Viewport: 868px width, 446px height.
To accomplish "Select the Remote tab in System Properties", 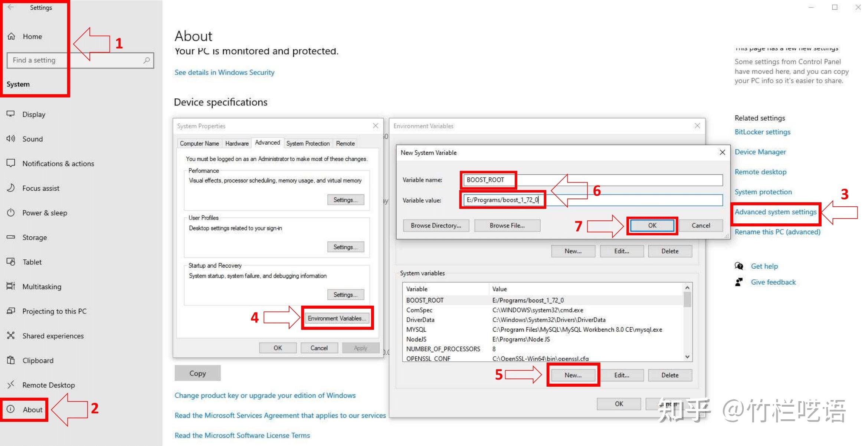I will pyautogui.click(x=345, y=143).
